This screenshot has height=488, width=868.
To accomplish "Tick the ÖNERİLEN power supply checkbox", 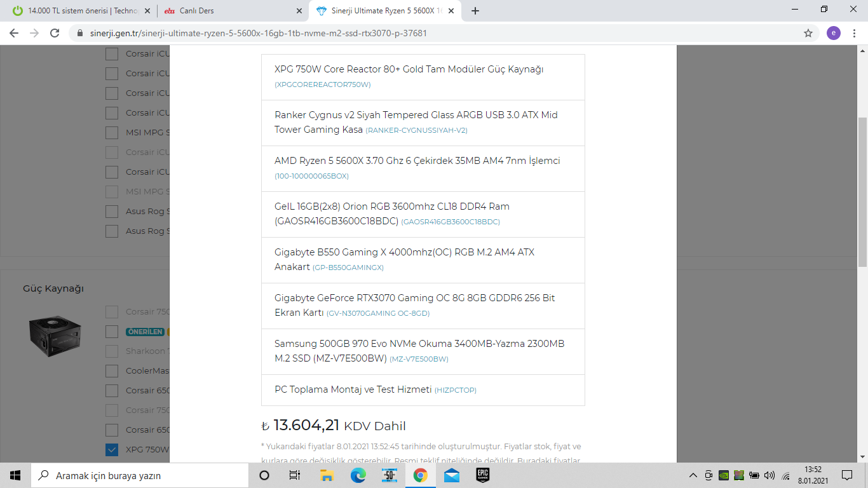I will point(112,332).
